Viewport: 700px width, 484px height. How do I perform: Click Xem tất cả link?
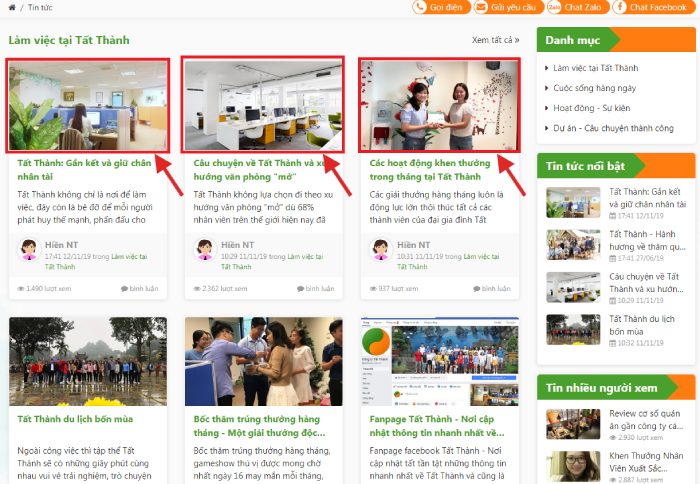click(496, 40)
